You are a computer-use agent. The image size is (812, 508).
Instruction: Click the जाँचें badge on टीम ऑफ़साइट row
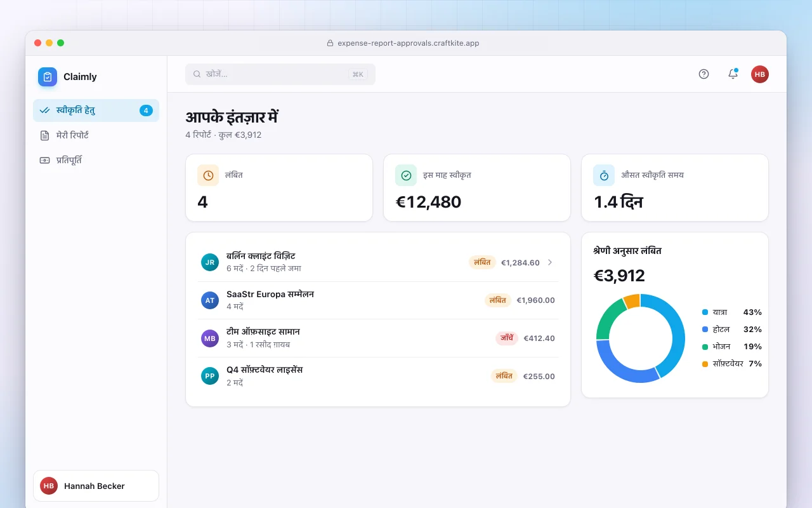pyautogui.click(x=507, y=338)
